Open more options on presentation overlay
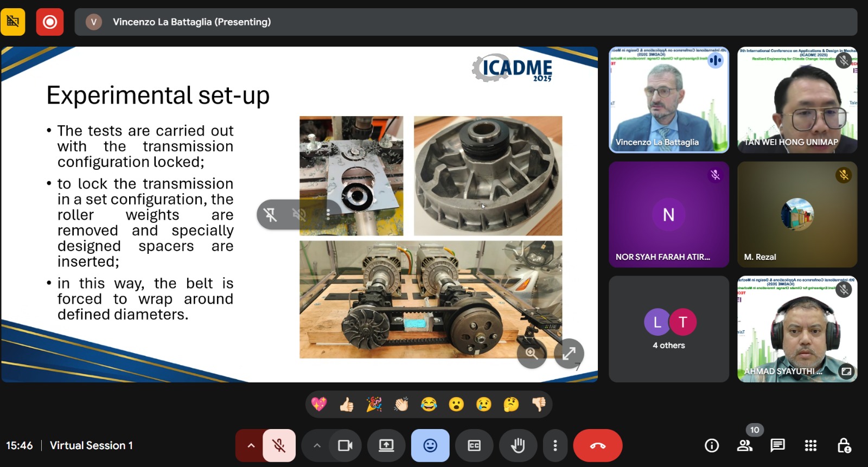868x467 pixels. (328, 215)
